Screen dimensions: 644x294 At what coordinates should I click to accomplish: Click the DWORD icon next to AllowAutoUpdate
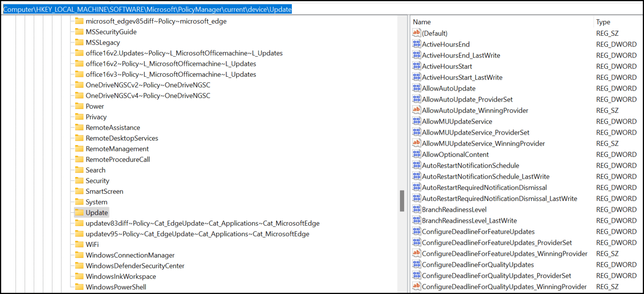tap(416, 88)
